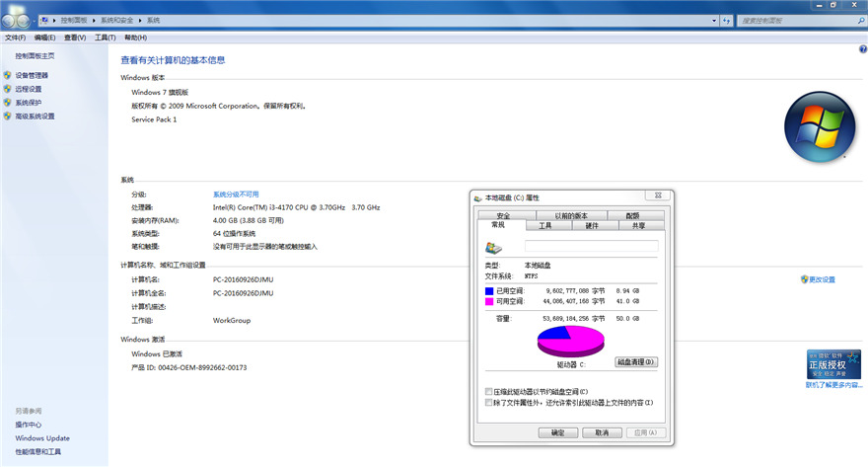The height and width of the screenshot is (467, 868).
Task: Click the Windows 7 logo orb
Action: coord(820,126)
